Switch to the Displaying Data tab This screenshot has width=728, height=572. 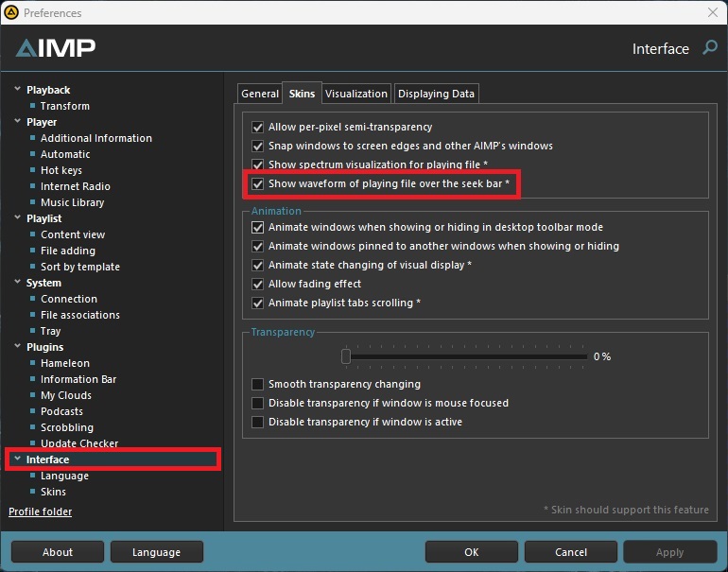point(436,94)
